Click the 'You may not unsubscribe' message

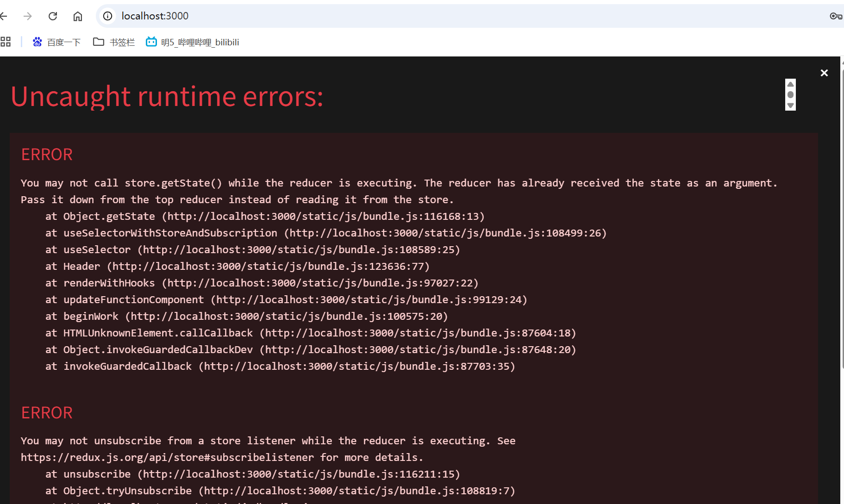268,441
